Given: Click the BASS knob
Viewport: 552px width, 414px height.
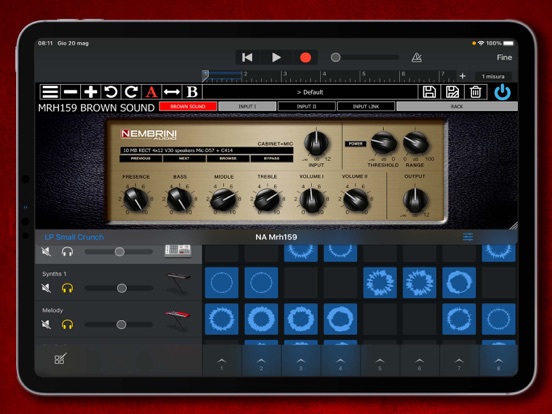Looking at the screenshot, I should click(x=180, y=199).
